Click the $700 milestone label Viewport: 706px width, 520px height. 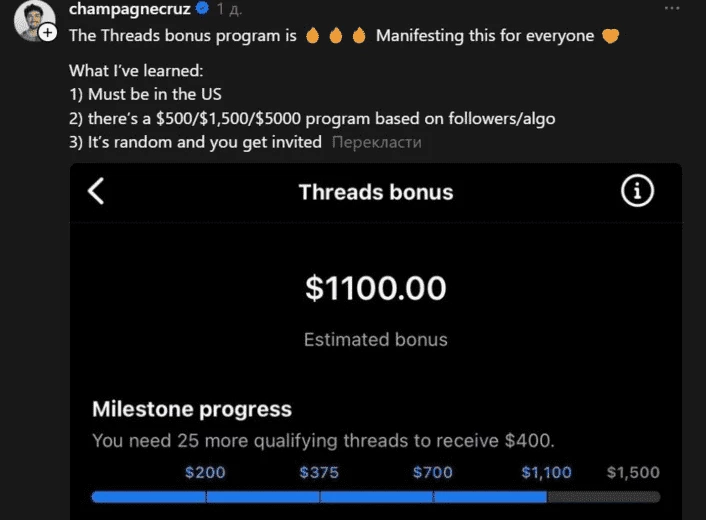[433, 472]
